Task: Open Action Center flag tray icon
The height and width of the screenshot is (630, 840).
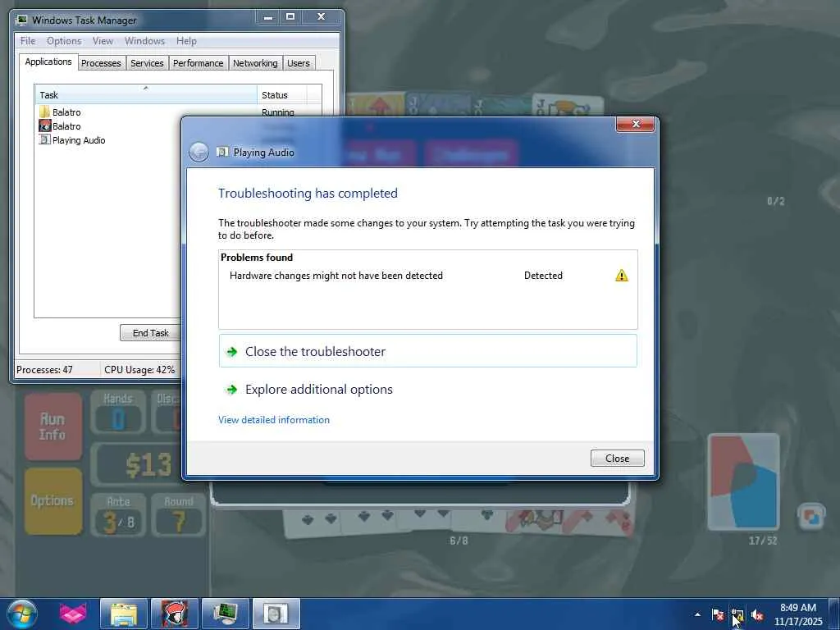Action: 718,614
